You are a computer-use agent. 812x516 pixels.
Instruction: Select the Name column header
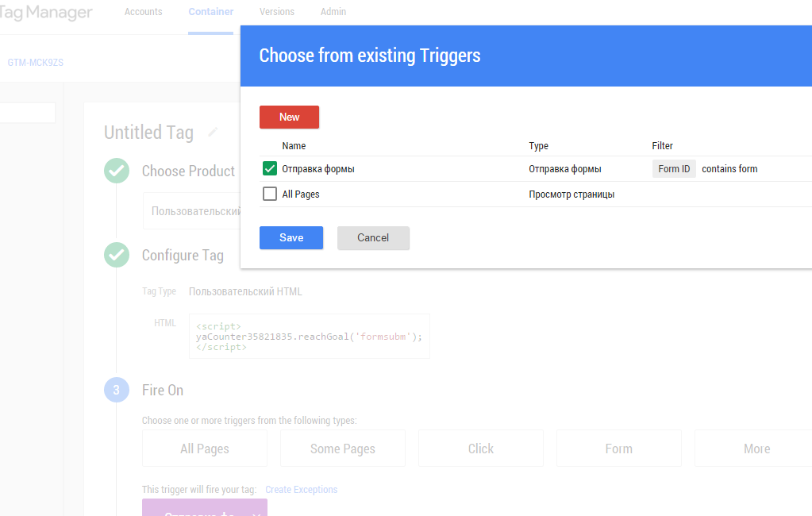pyautogui.click(x=294, y=146)
